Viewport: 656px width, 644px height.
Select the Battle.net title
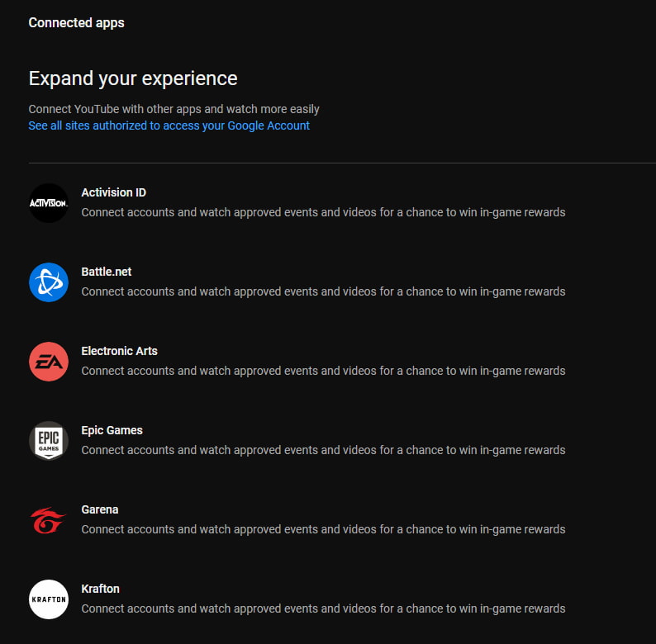107,272
